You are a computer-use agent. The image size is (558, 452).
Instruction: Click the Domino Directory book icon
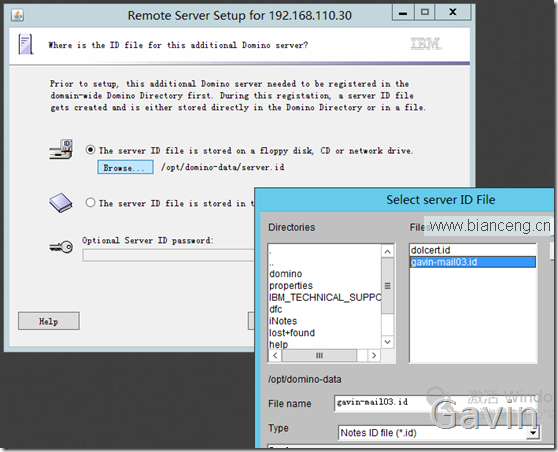(60, 203)
